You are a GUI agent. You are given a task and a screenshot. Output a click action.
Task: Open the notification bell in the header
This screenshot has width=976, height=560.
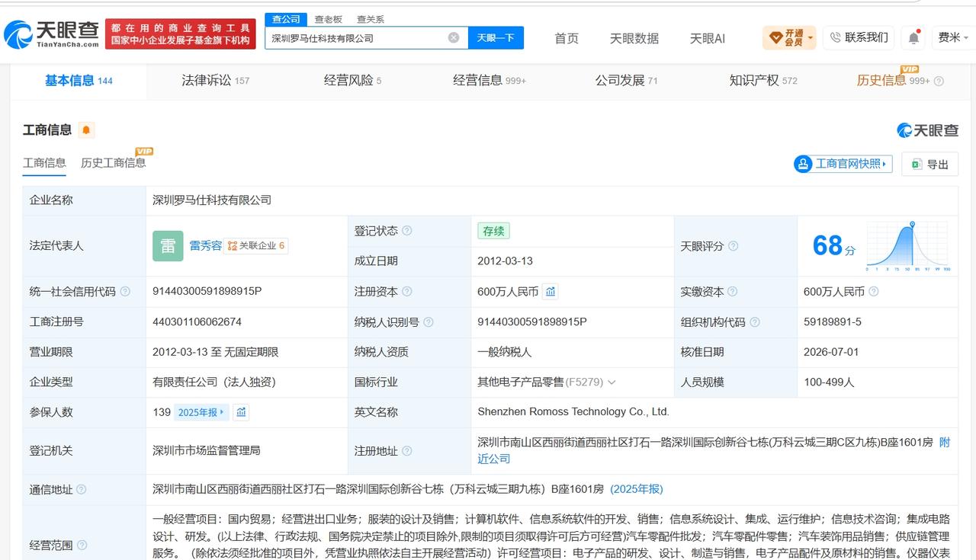pyautogui.click(x=913, y=37)
